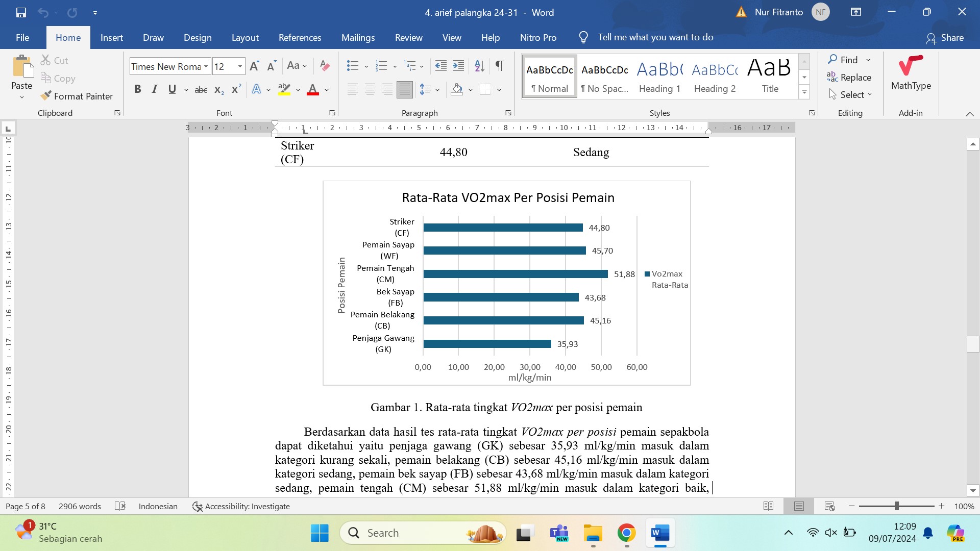Clear all formatting eraser icon
This screenshot has height=551, width=980.
tap(324, 66)
